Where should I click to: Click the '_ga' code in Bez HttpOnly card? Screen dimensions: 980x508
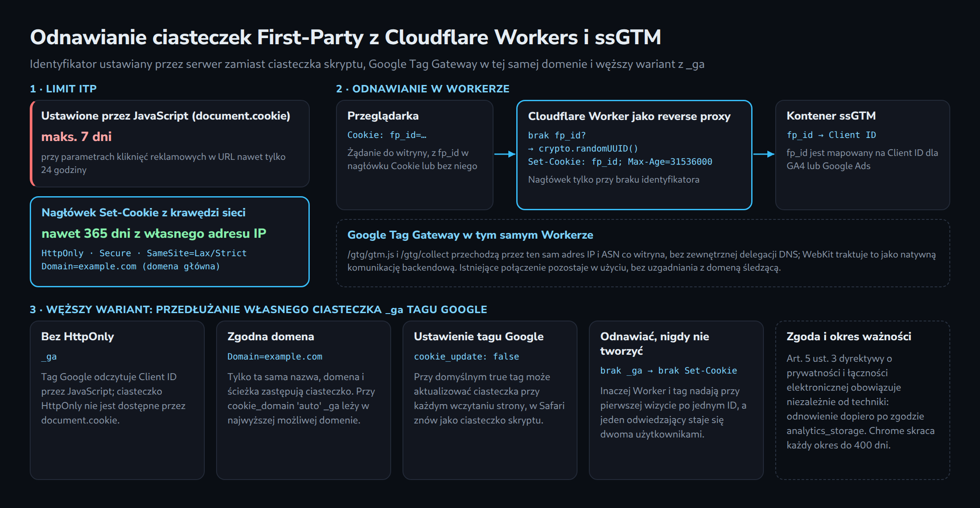click(49, 356)
